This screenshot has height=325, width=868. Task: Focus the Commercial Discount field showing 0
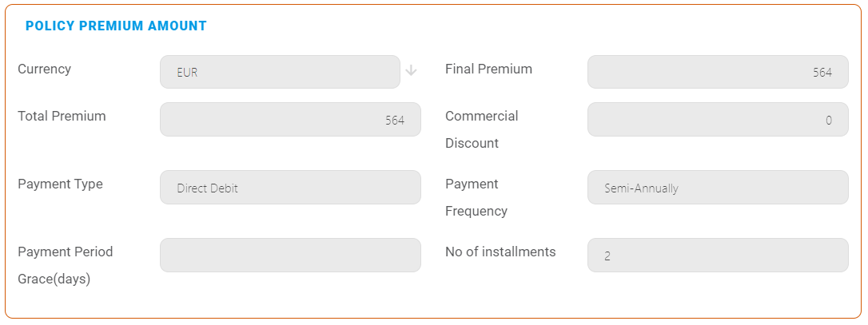click(717, 120)
